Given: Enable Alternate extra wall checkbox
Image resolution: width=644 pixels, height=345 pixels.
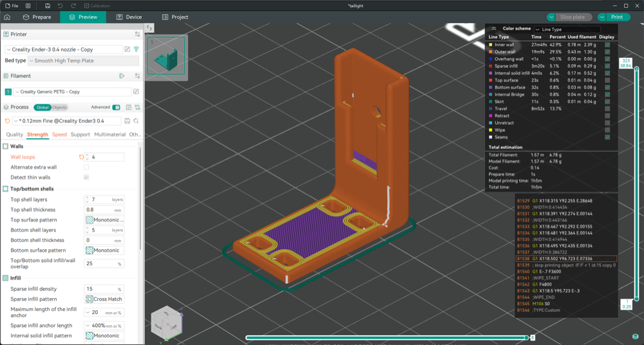Looking at the screenshot, I should click(x=86, y=167).
